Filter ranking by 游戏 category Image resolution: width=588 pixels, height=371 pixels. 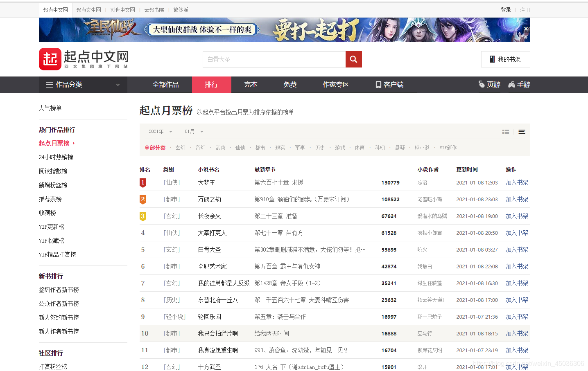[x=340, y=148]
